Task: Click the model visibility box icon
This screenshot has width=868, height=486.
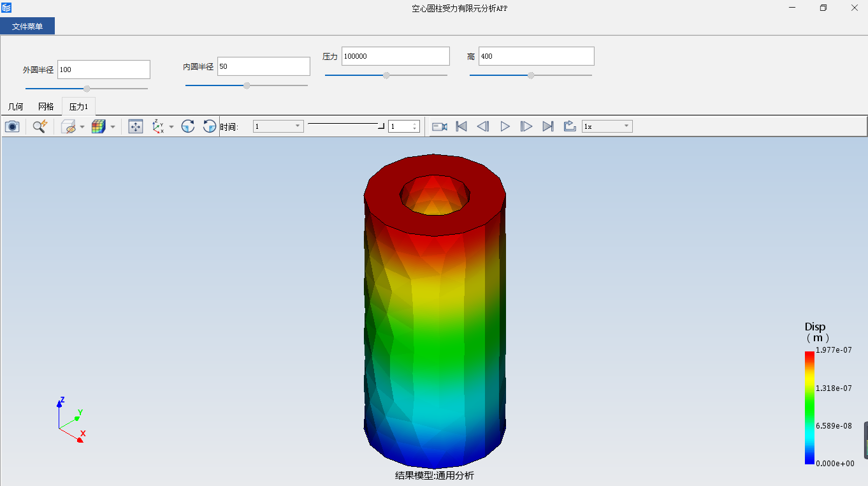Action: tap(68, 126)
